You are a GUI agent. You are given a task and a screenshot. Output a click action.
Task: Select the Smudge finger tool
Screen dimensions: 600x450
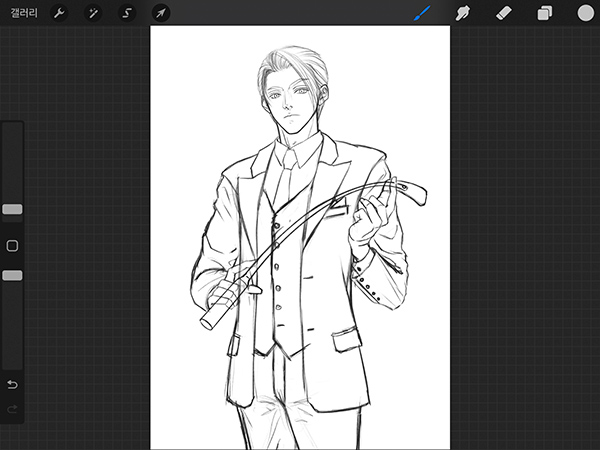pyautogui.click(x=462, y=13)
